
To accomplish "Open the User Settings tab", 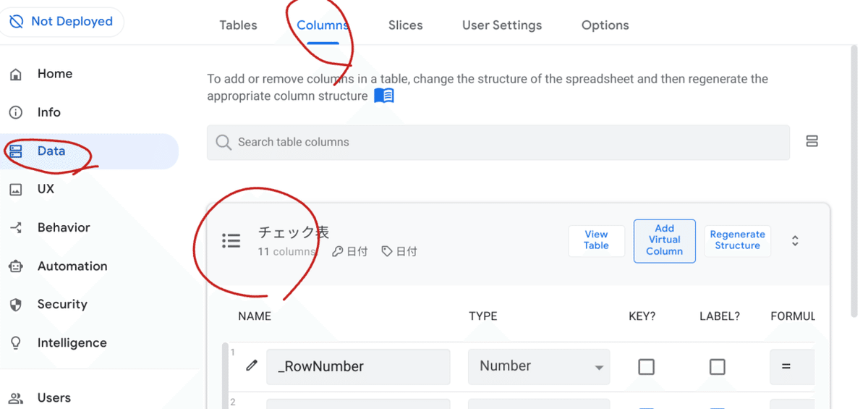I will pyautogui.click(x=502, y=25).
